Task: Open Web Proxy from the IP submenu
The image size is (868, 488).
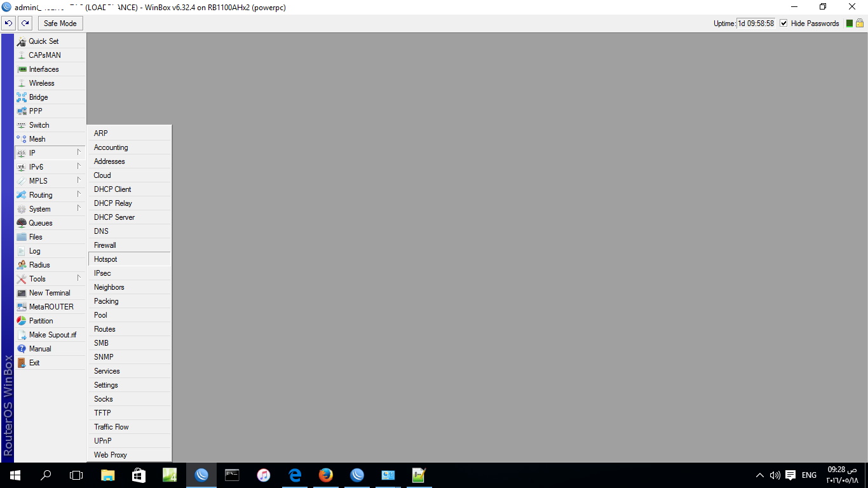Action: pyautogui.click(x=130, y=455)
